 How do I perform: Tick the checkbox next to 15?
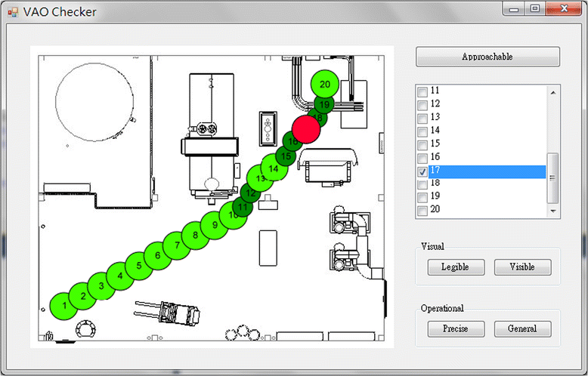coord(422,144)
